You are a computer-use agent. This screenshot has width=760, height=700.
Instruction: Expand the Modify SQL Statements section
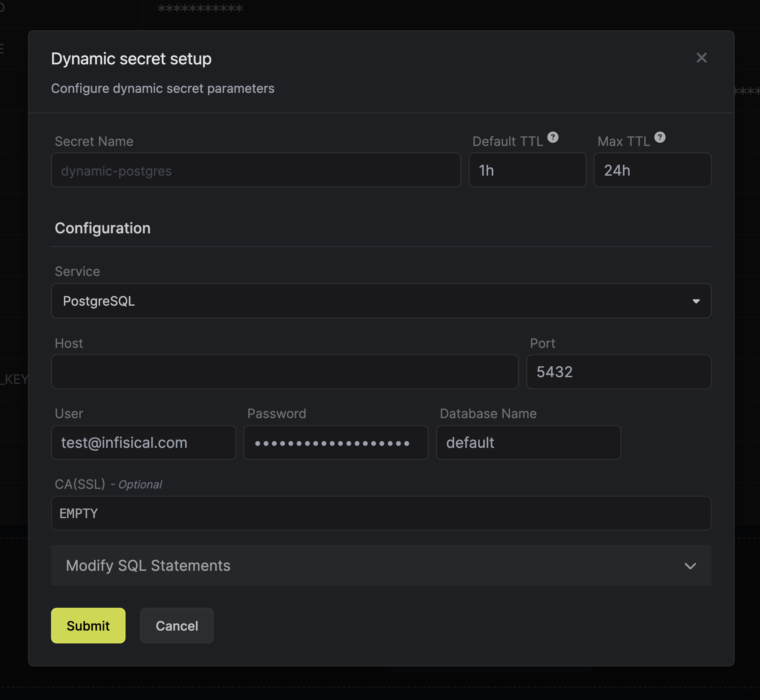tap(381, 565)
